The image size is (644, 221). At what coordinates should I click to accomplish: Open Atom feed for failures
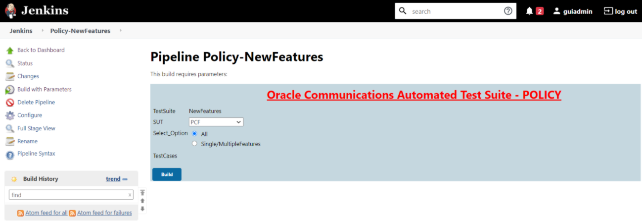click(104, 213)
